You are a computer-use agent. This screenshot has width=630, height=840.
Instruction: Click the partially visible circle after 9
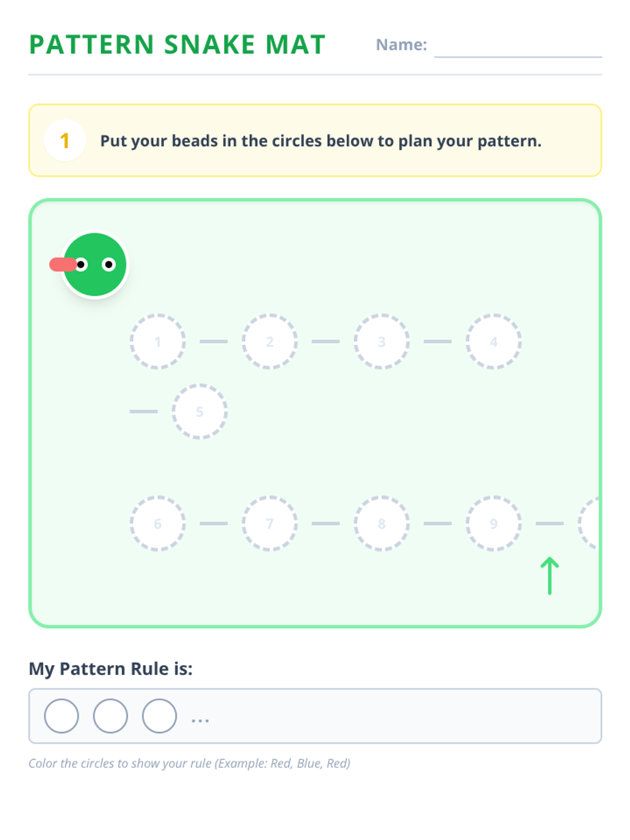pos(589,523)
